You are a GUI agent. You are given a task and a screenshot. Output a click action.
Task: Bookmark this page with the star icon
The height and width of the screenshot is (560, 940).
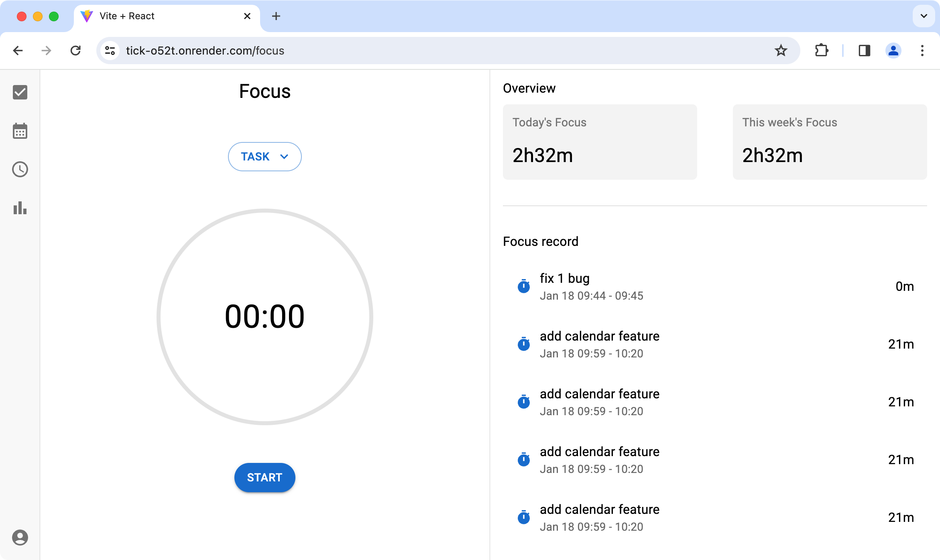click(x=781, y=51)
